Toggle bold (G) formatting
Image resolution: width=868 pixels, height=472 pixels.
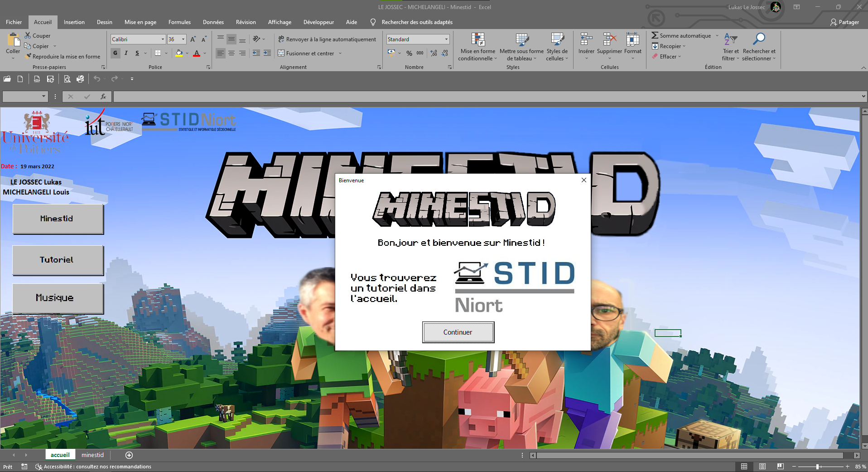tap(116, 53)
